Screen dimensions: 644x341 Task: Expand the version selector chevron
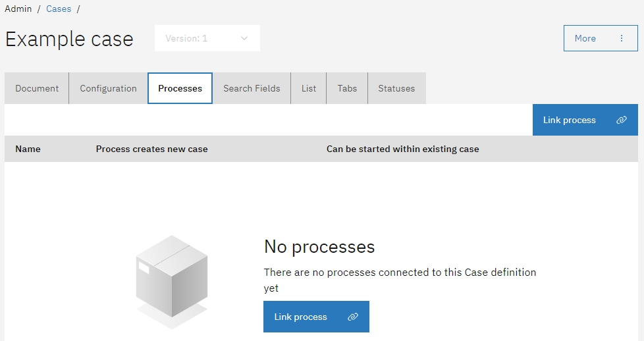point(244,38)
